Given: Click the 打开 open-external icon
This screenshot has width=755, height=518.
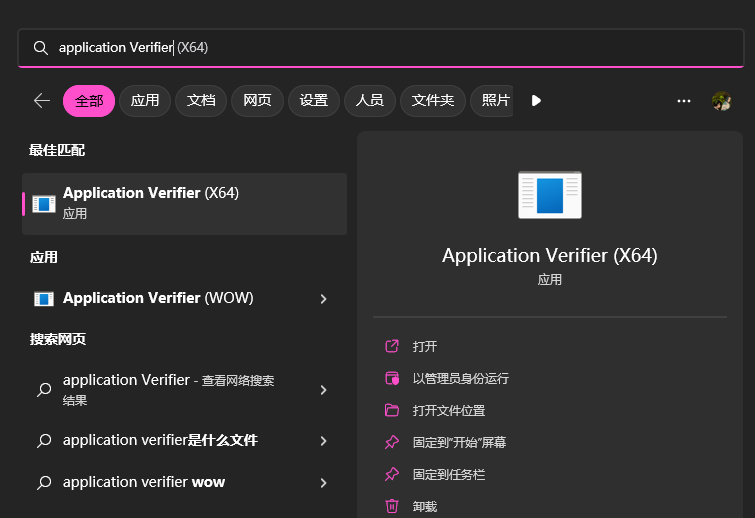Looking at the screenshot, I should 392,346.
